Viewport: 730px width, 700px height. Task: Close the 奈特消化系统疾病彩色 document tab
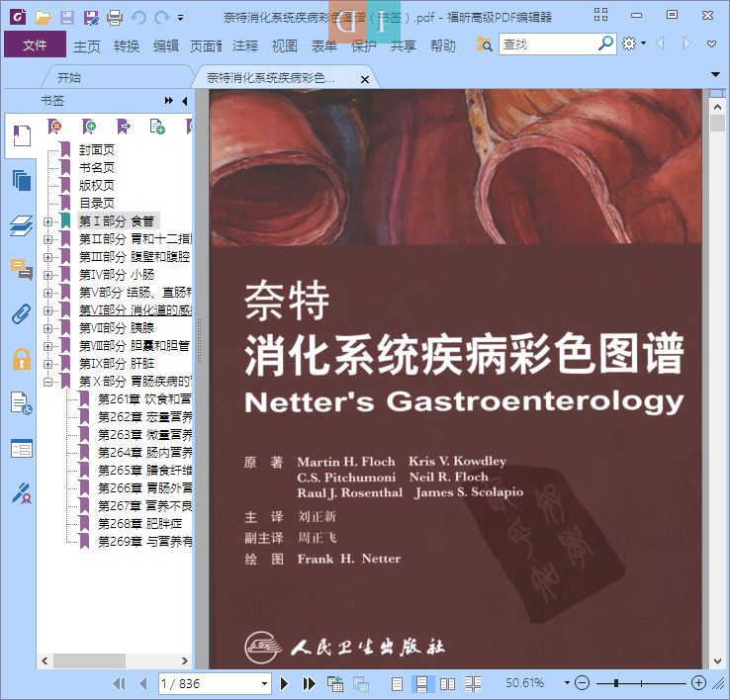tap(365, 79)
